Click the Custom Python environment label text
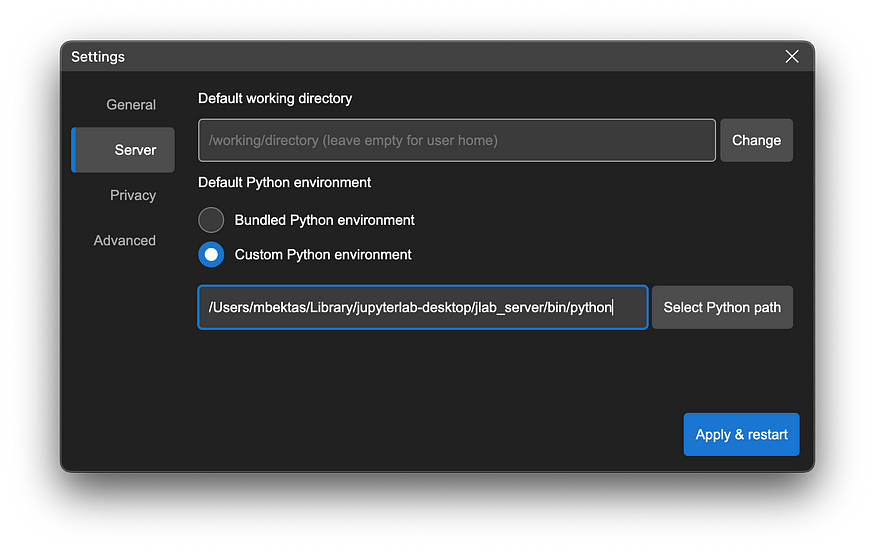This screenshot has width=875, height=552. click(x=323, y=255)
